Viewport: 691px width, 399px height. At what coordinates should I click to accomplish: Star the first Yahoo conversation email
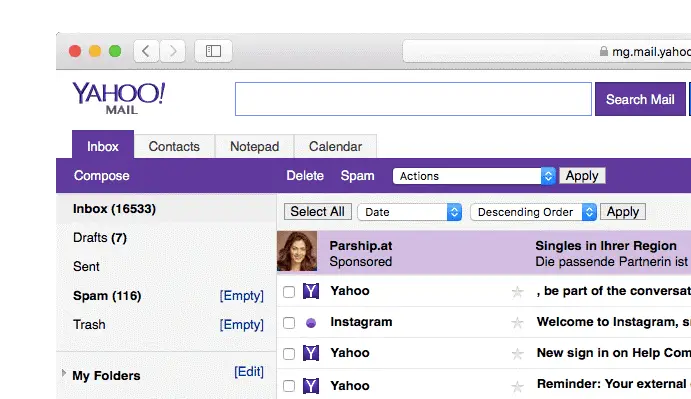(517, 291)
